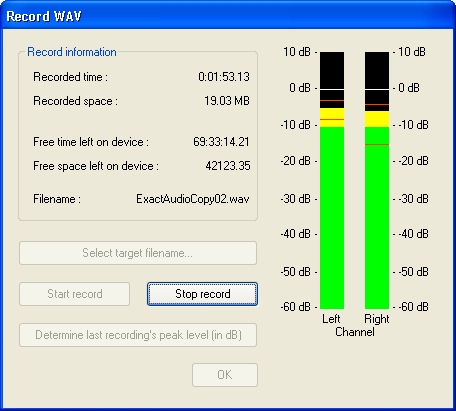Click the Free space left on device label
Image resolution: width=456 pixels, height=411 pixels.
pos(96,166)
